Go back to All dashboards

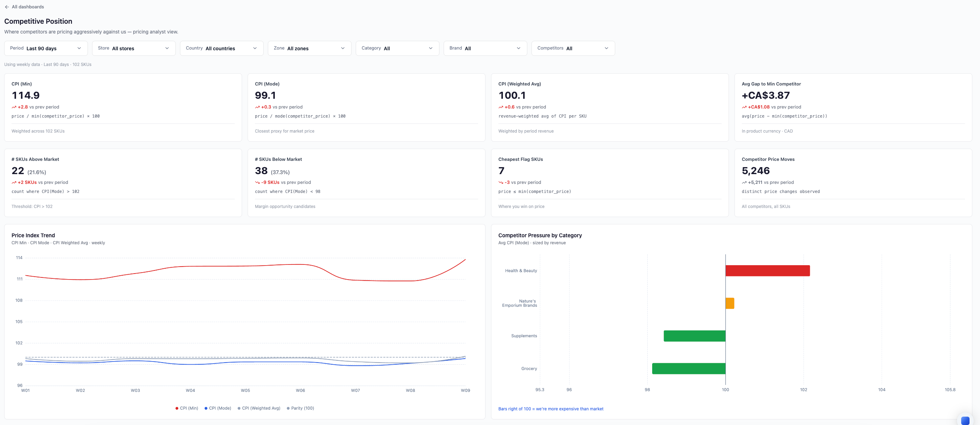tap(24, 7)
